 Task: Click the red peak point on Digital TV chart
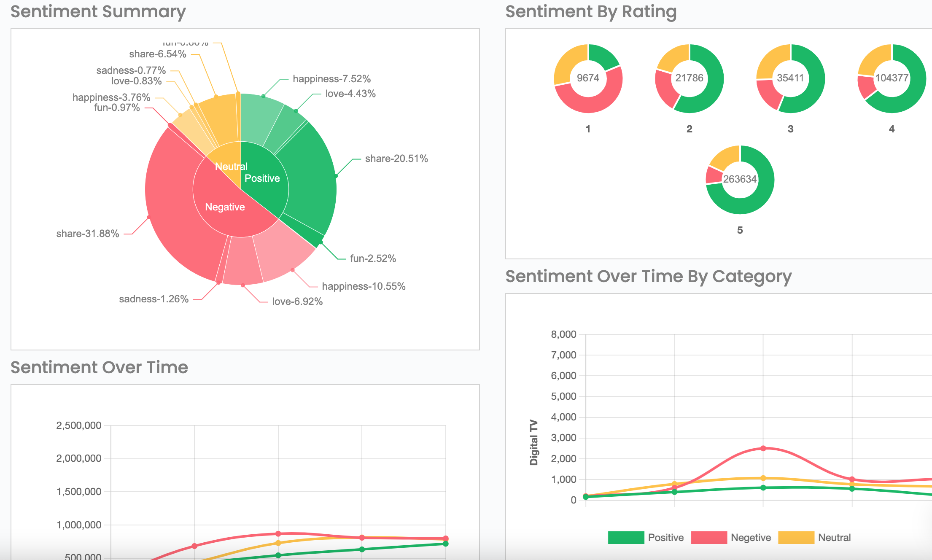tap(763, 448)
